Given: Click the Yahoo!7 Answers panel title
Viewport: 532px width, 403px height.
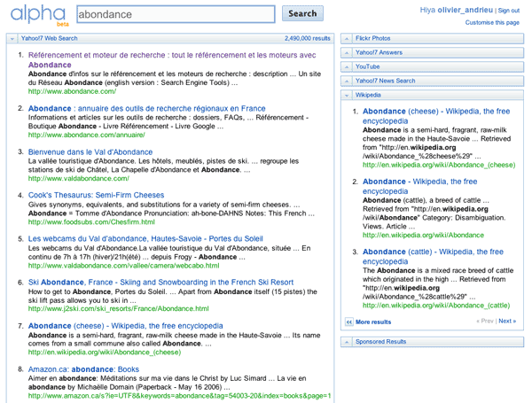Looking at the screenshot, I should [379, 52].
